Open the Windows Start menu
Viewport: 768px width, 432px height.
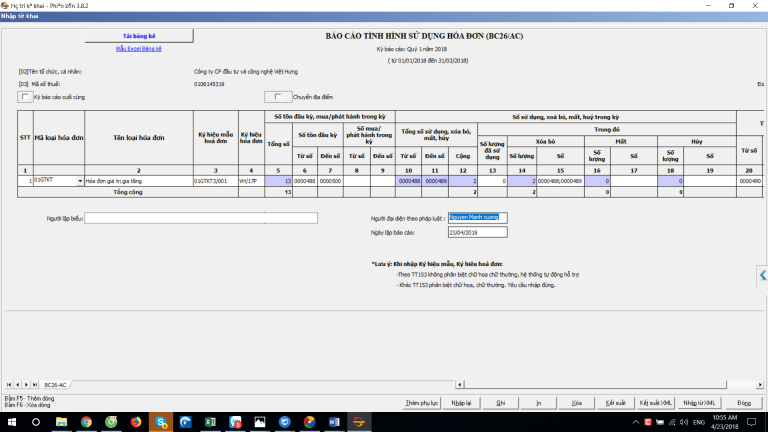click(12, 422)
